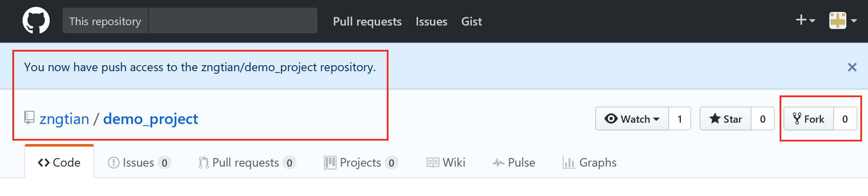Open the user avatar menu
868x196 pixels.
[x=843, y=20]
